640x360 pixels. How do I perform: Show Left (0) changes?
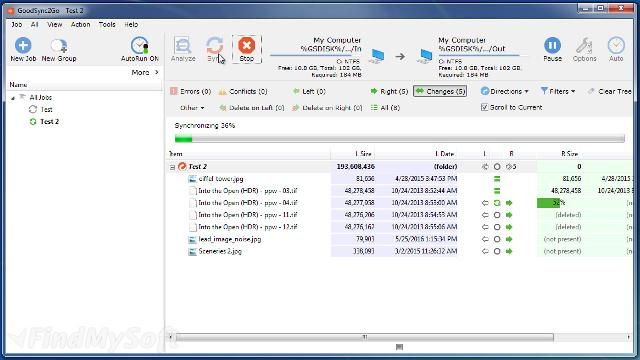[x=309, y=91]
